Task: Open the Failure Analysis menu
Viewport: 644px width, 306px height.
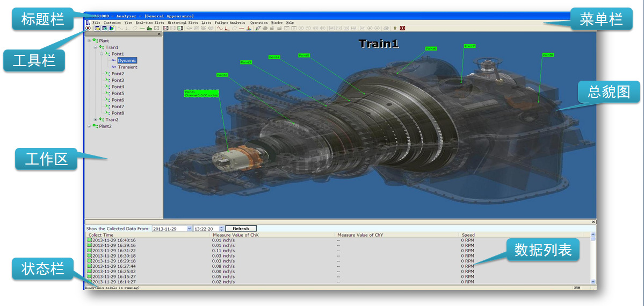Action: pyautogui.click(x=229, y=23)
